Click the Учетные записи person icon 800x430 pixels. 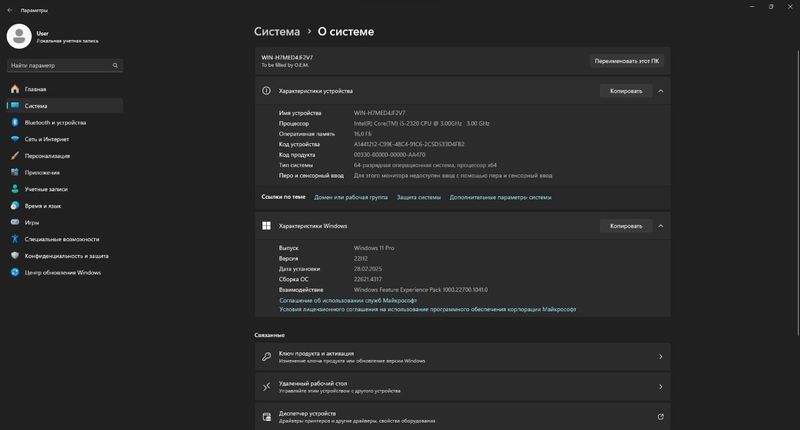coord(15,189)
